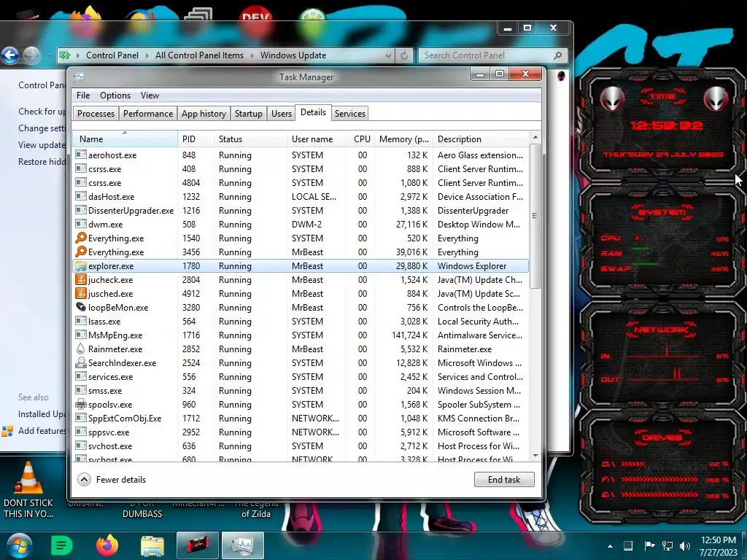This screenshot has height=560, width=747.
Task: Sort by the Description column header
Action: [x=481, y=139]
